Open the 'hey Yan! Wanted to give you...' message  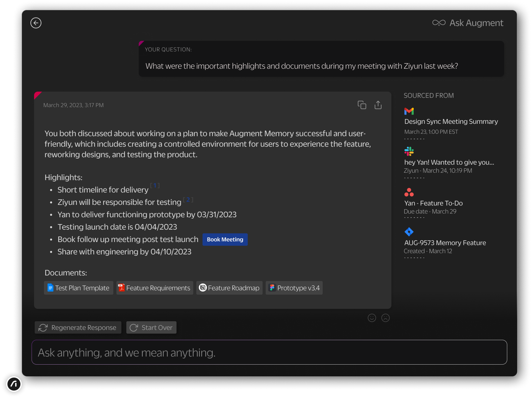tap(449, 162)
